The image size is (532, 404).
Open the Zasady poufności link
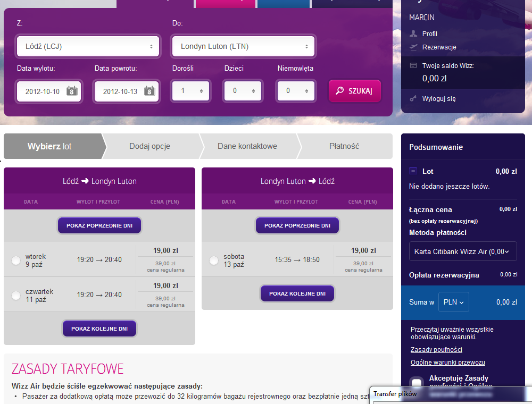point(436,349)
